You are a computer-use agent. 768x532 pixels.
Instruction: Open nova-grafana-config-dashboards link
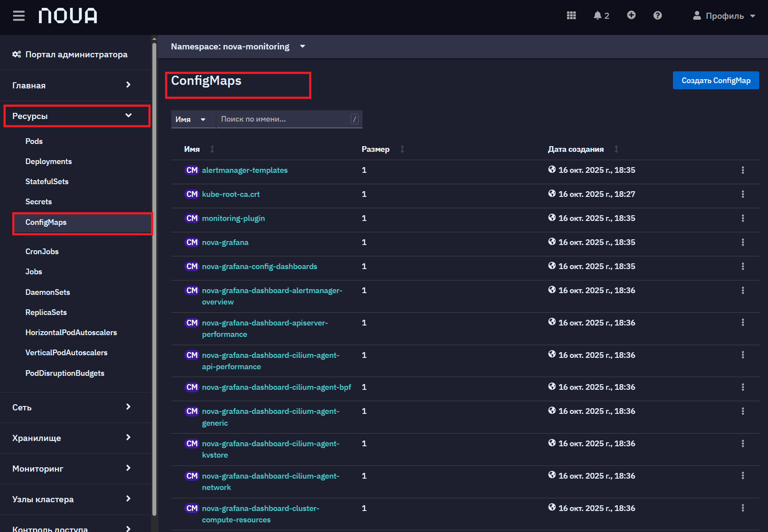point(260,266)
